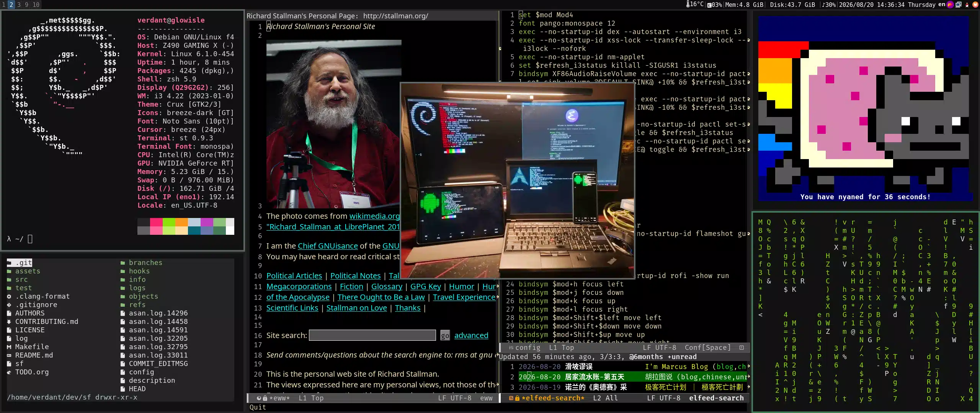Click the folder icon beside objects
The height and width of the screenshot is (413, 980).
tap(123, 296)
